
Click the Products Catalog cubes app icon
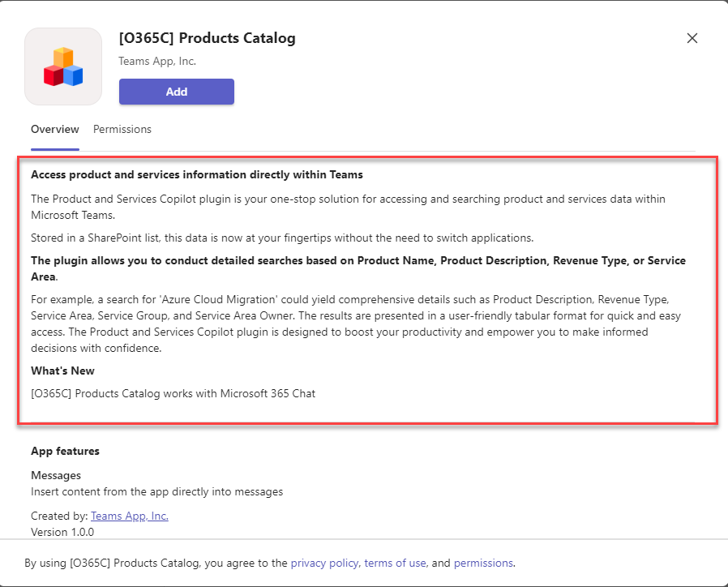pyautogui.click(x=63, y=66)
